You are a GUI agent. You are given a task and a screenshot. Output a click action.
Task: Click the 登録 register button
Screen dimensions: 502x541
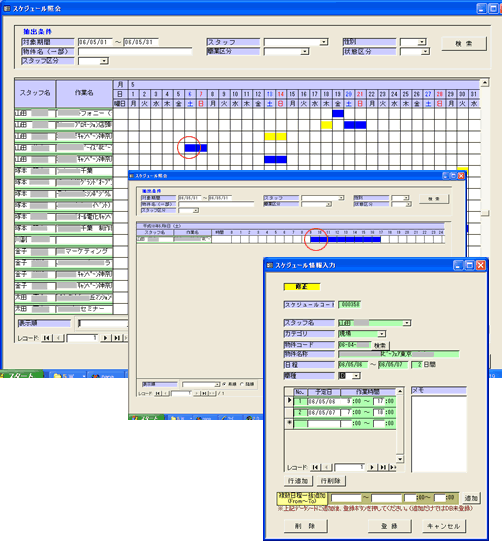pos(390,526)
